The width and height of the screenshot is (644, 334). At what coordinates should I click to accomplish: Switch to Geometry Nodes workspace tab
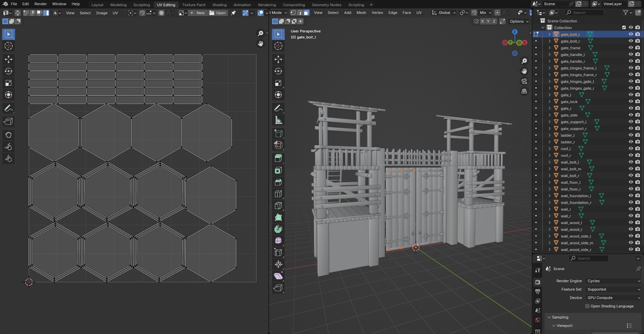(x=326, y=5)
